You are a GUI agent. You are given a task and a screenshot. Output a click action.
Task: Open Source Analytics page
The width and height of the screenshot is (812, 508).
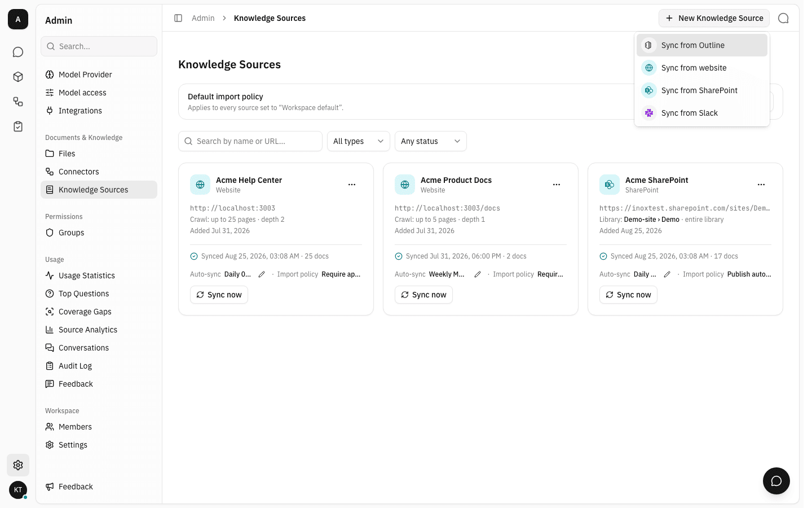[99, 330]
